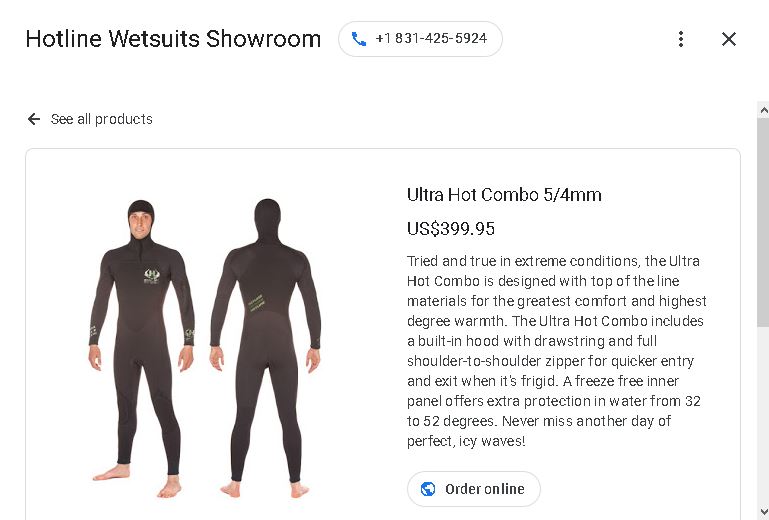Click the Hotline Wetsuits Showroom heading
Screen dimensions: 769x520
173,39
